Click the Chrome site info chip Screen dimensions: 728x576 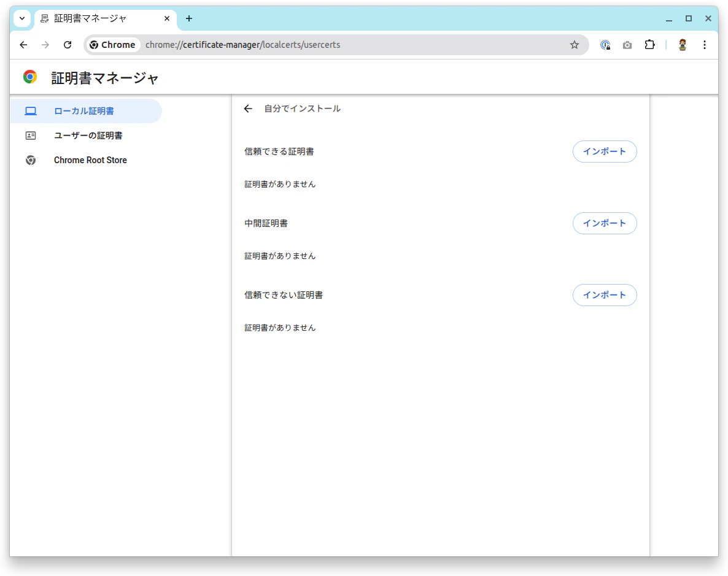pos(113,45)
